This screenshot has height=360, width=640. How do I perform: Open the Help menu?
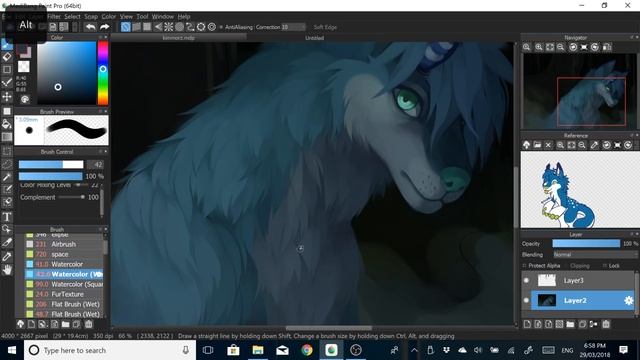184,16
